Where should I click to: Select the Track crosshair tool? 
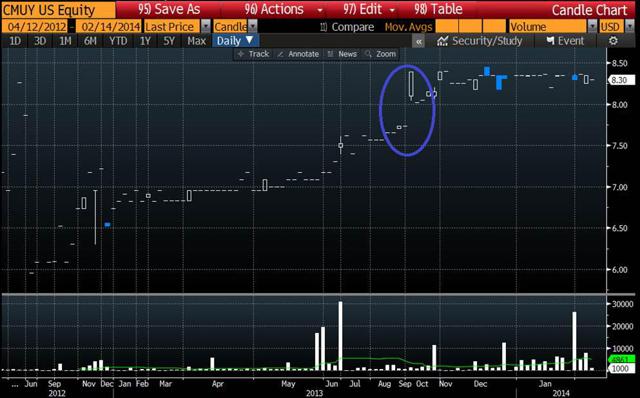click(253, 54)
